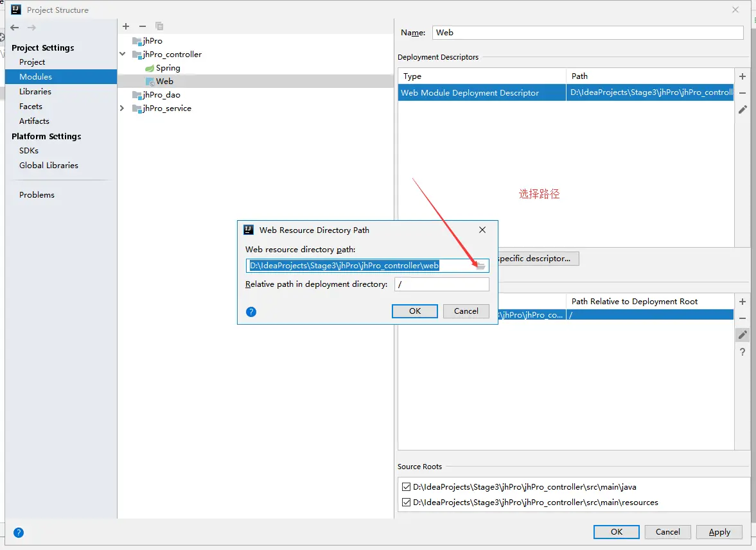The image size is (756, 550).
Task: Select the jhPro module
Action: [148, 41]
